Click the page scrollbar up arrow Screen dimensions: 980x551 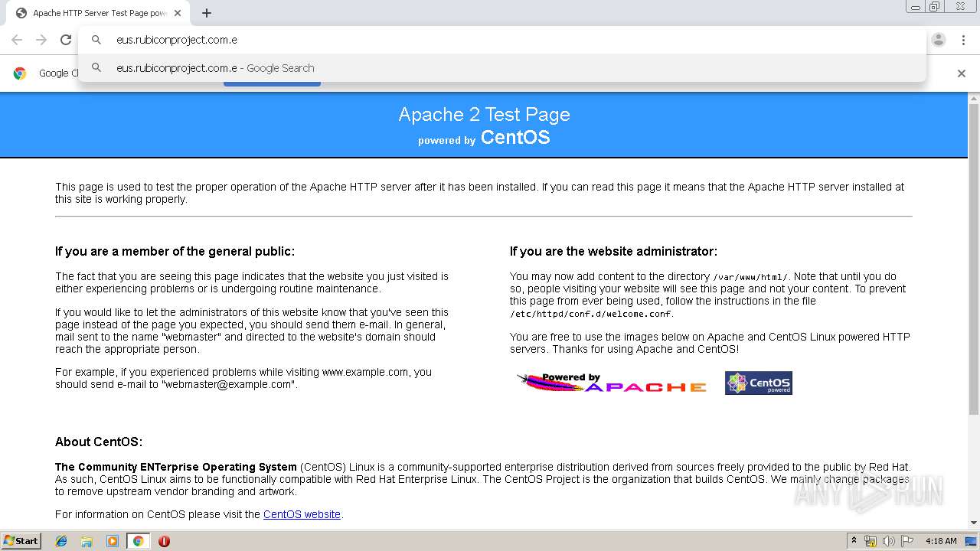974,99
